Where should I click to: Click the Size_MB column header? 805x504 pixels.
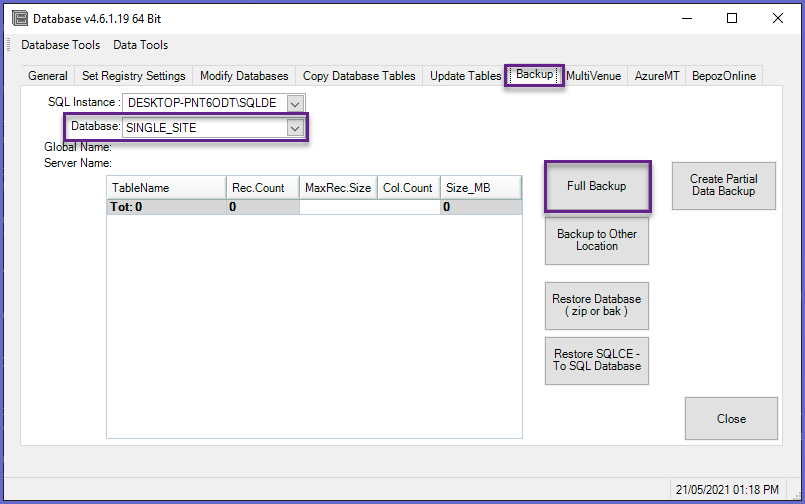pos(480,188)
